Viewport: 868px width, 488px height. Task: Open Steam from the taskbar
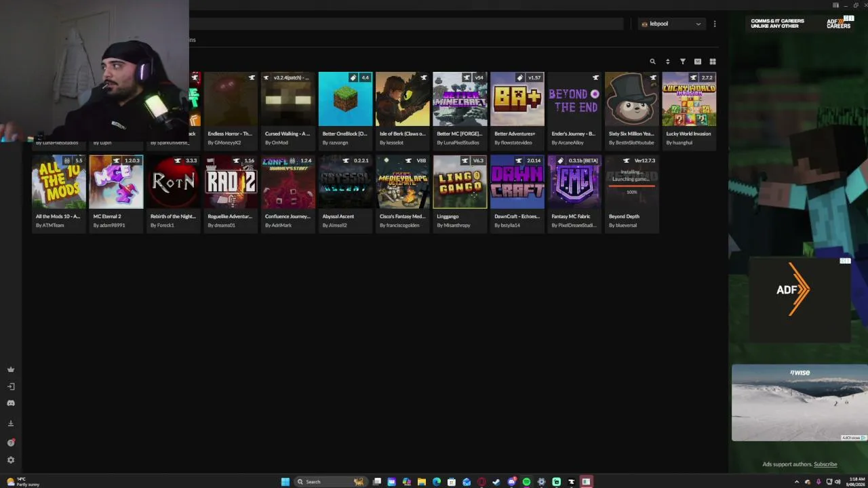pos(496,482)
